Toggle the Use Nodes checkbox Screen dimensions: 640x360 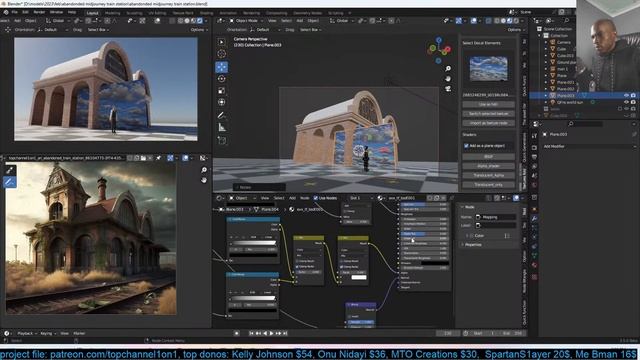click(316, 198)
